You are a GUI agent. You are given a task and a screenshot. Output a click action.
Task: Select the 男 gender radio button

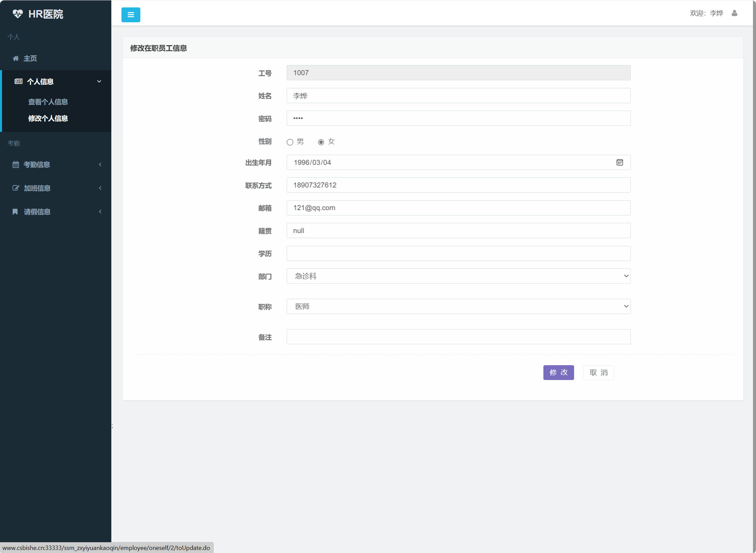[290, 142]
